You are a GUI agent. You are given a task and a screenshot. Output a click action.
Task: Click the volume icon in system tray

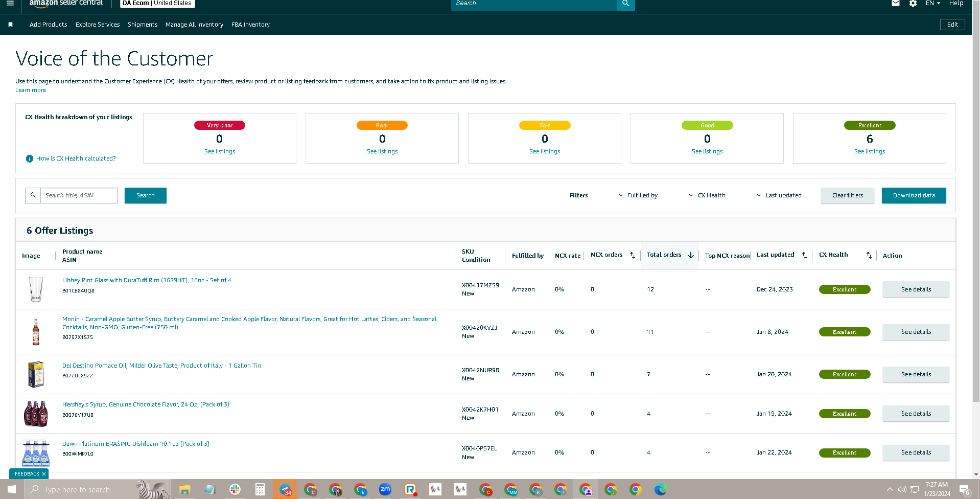click(902, 489)
